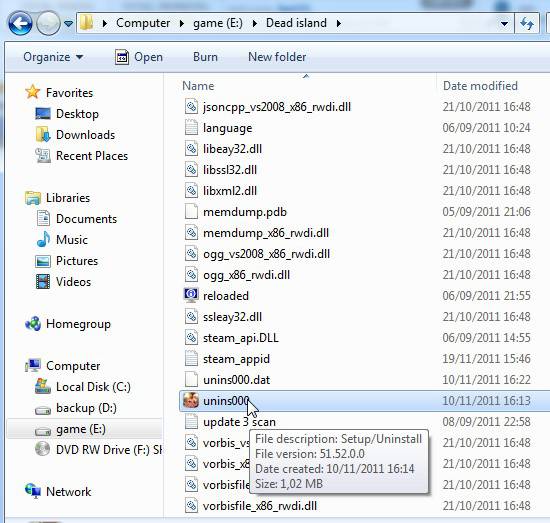Select the language file icon
This screenshot has width=550, height=523.
pyautogui.click(x=191, y=127)
